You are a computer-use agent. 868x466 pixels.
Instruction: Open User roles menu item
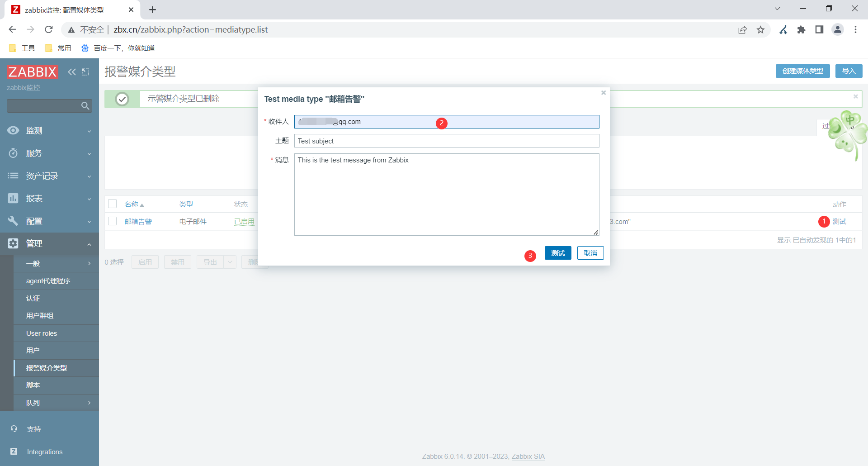tap(56, 333)
